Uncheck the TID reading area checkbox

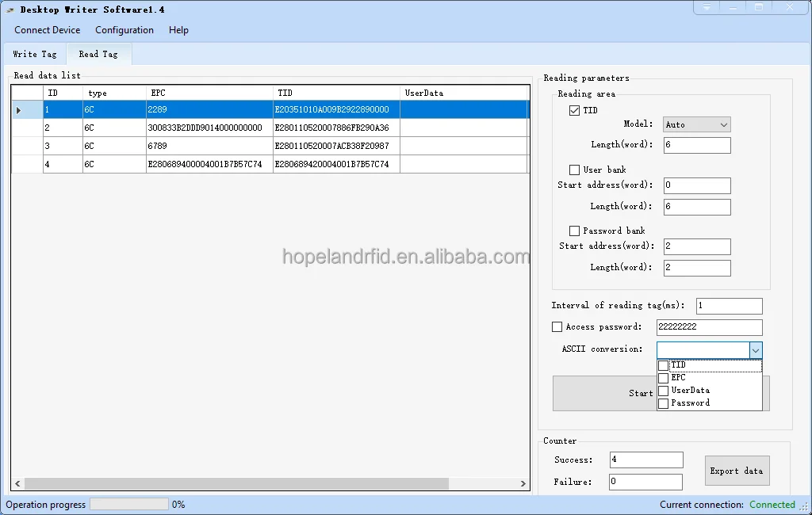(x=575, y=111)
